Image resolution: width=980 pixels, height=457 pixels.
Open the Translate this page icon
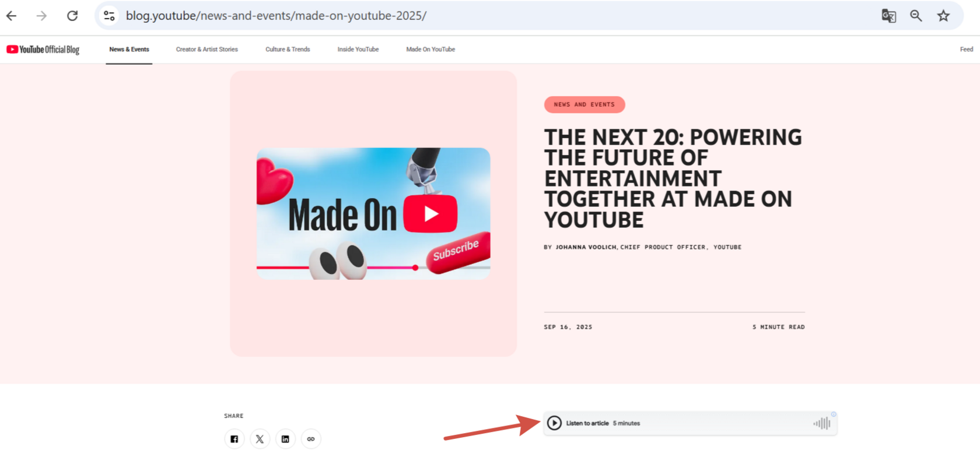pos(888,16)
